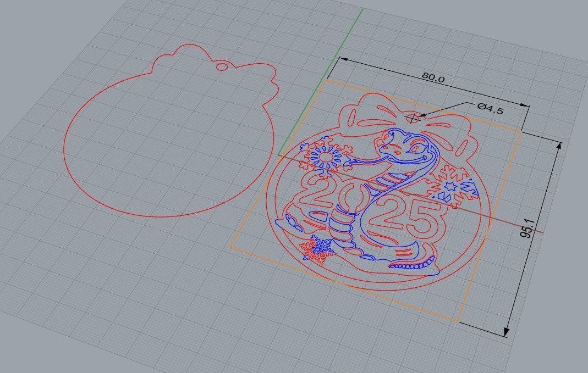588x373 pixels.
Task: Select the "95.1" height dimension text
Action: coord(527,227)
